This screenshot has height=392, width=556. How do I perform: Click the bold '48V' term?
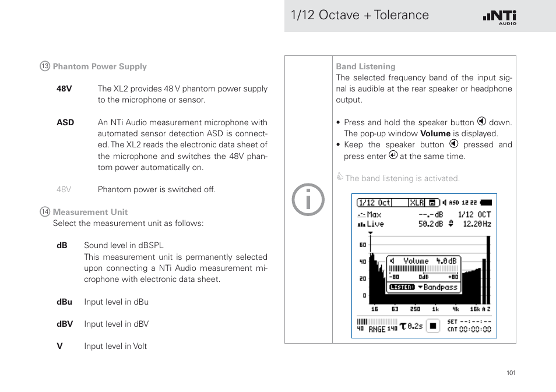pos(64,89)
